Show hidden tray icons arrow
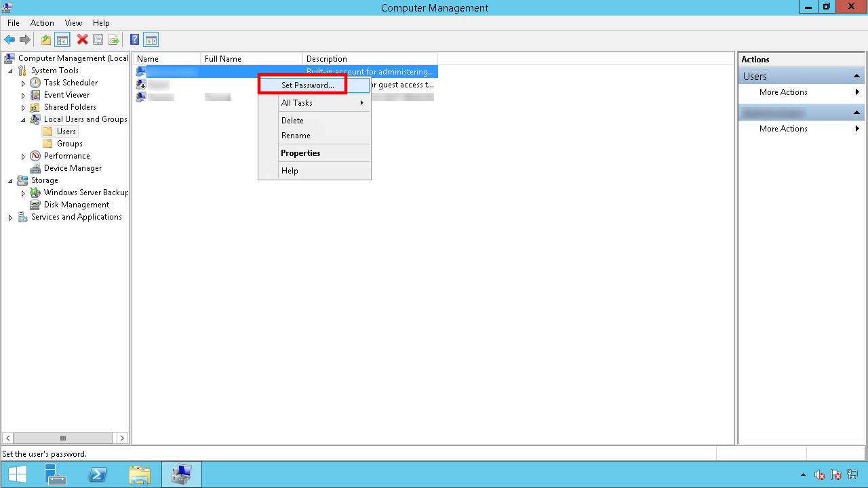 (804, 475)
